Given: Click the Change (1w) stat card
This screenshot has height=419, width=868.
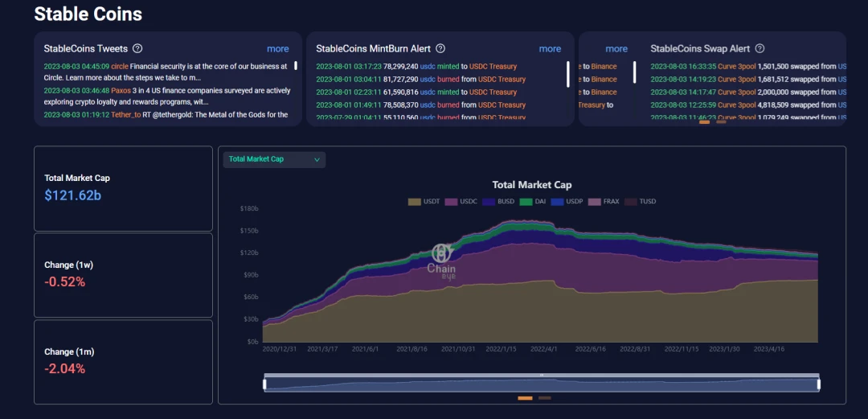Looking at the screenshot, I should [123, 273].
